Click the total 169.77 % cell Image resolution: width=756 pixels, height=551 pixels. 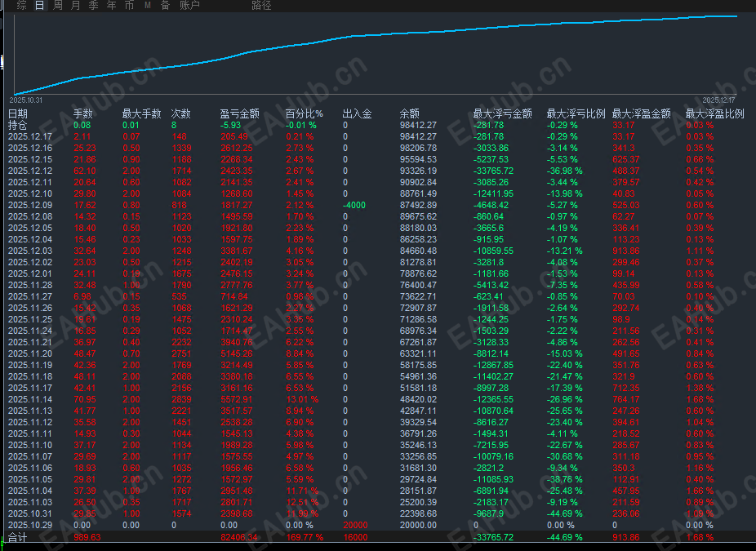pyautogui.click(x=305, y=537)
